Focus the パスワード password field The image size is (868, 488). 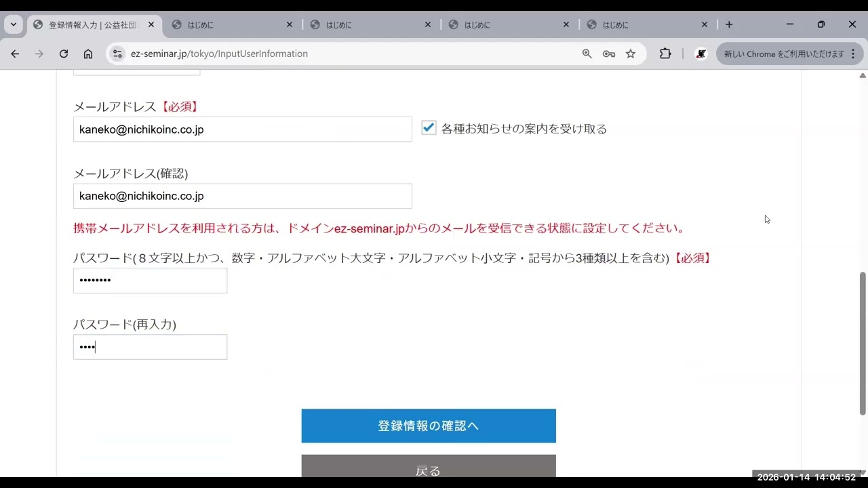coord(150,281)
